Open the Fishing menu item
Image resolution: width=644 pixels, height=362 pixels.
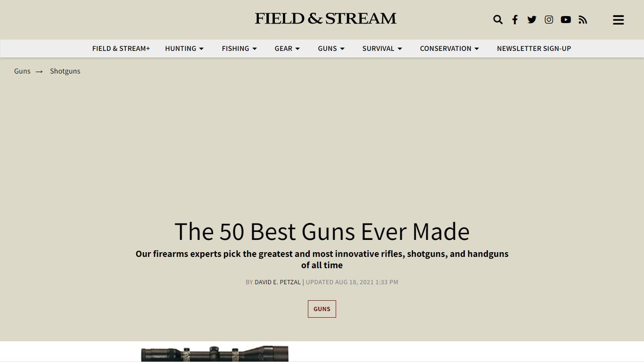235,49
